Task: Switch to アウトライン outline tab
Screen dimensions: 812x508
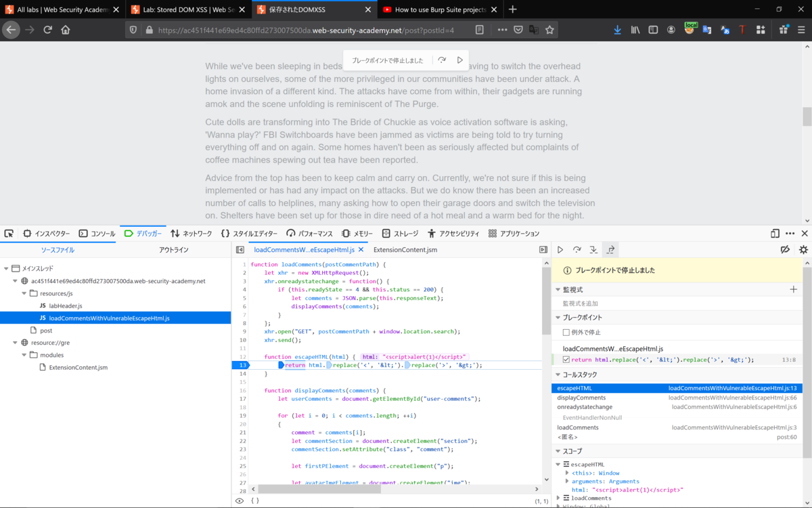Action: click(x=173, y=250)
